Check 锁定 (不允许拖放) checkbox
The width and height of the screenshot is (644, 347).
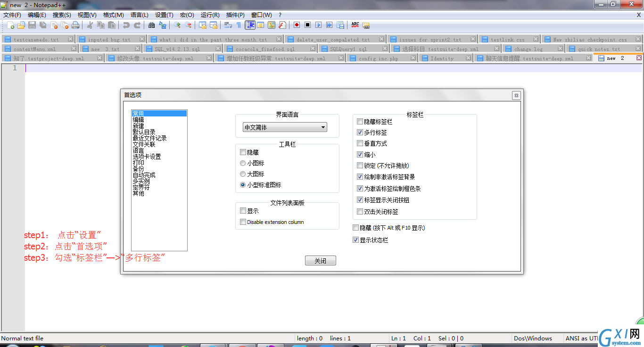coord(360,165)
